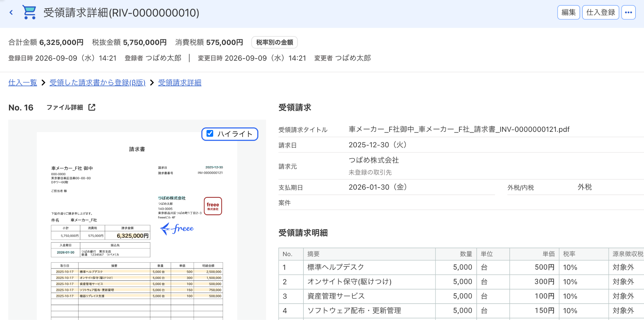Click the 源泉徴収税 column header
This screenshot has width=644, height=320.
(626, 254)
